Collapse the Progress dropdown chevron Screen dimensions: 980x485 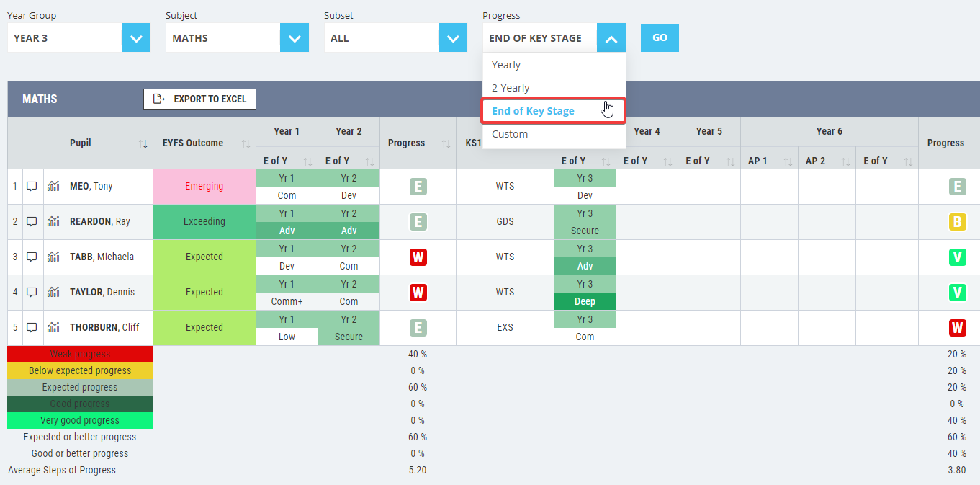point(611,38)
